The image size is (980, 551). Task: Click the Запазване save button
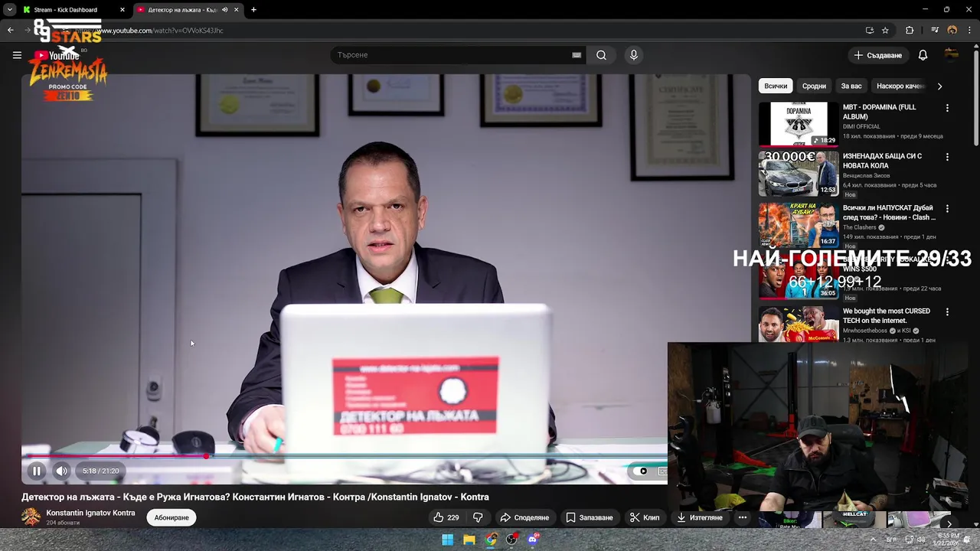pos(589,517)
